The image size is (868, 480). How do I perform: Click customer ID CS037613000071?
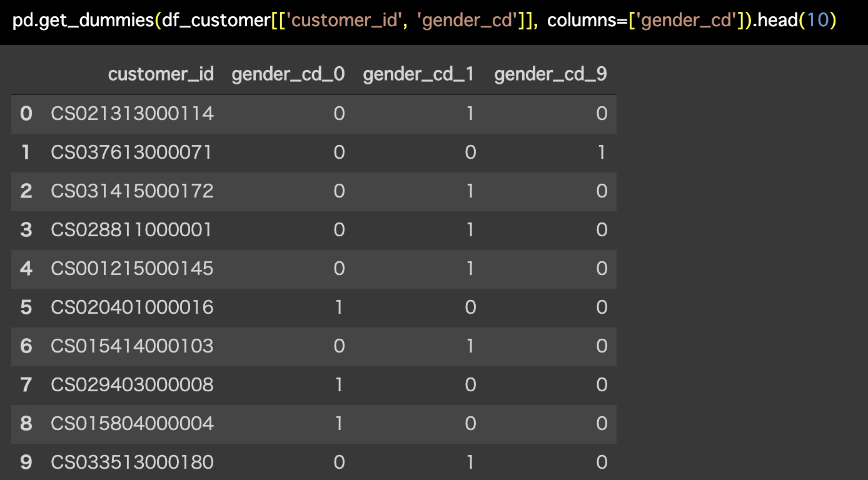pyautogui.click(x=131, y=152)
